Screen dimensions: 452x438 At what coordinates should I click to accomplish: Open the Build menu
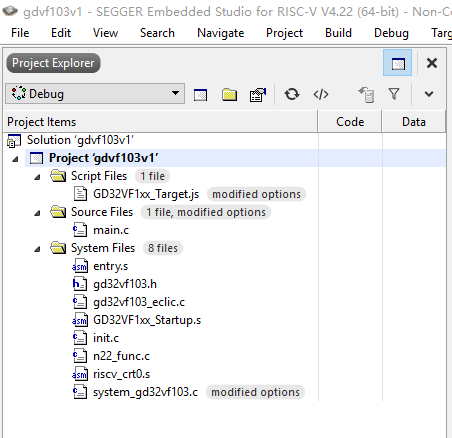tap(338, 33)
